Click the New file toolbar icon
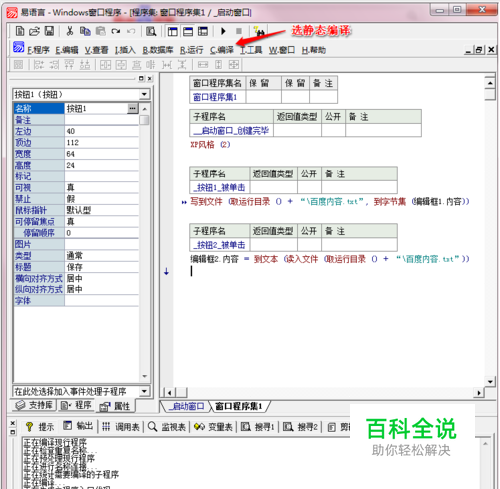The image size is (500, 489). click(x=20, y=31)
